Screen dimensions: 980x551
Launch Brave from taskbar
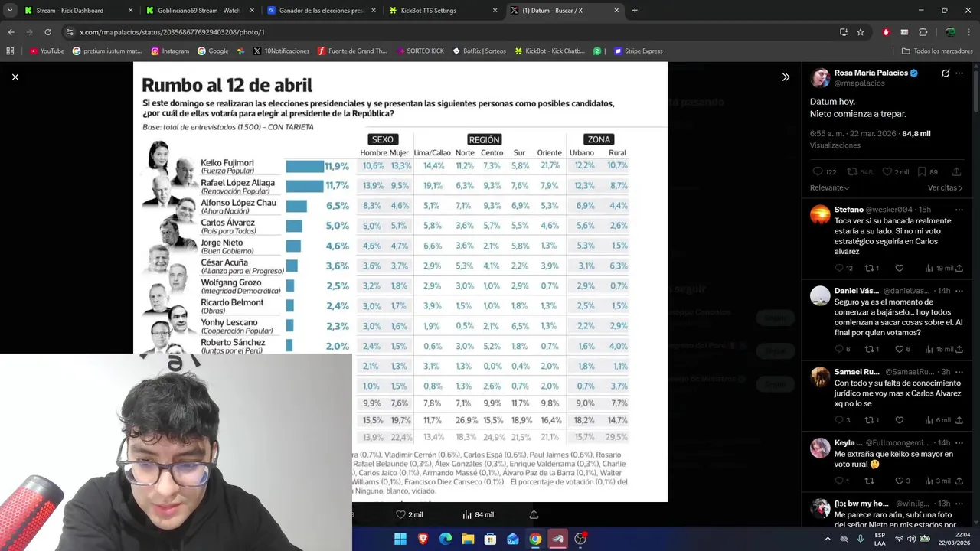click(423, 539)
